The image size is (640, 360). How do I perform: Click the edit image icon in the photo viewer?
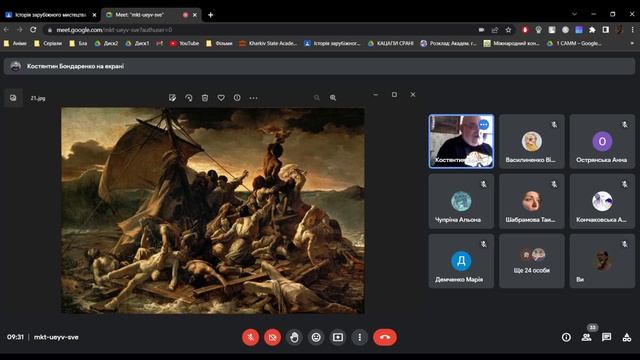[172, 98]
